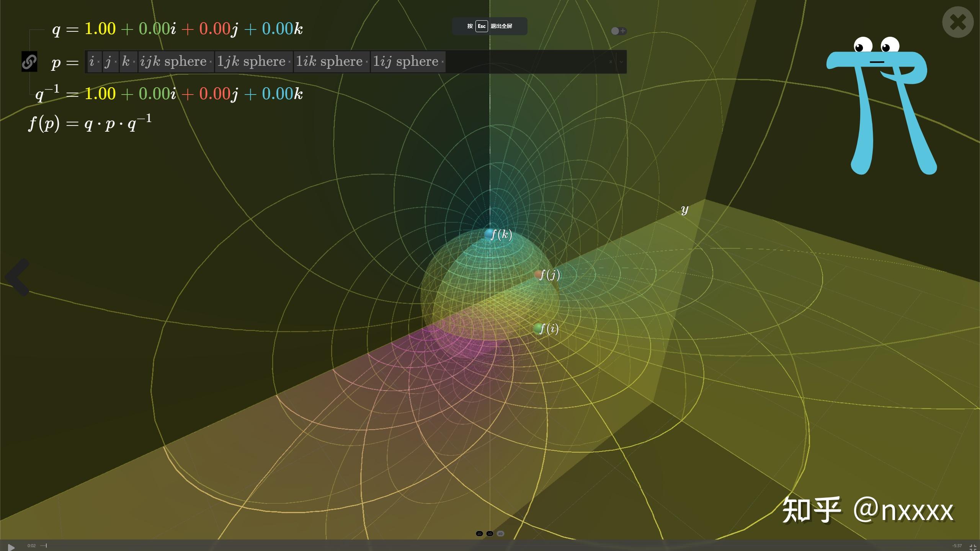
Task: Click the 1ik sphere tag label
Action: pos(329,62)
